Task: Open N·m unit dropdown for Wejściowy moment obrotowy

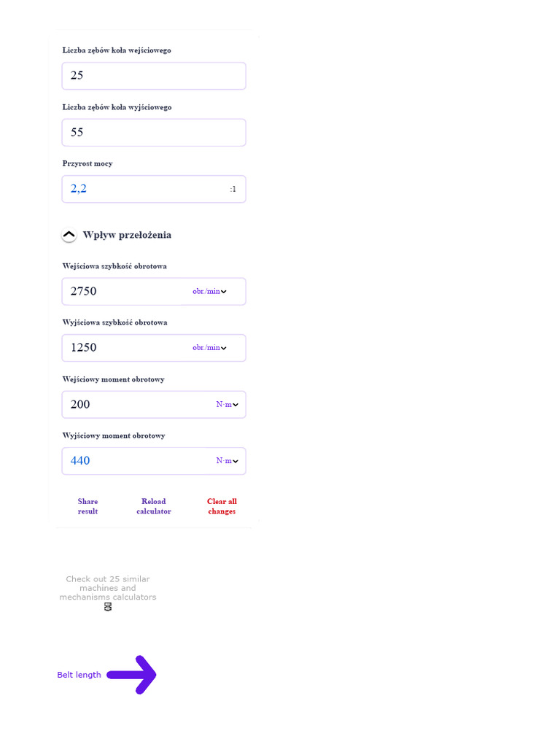Action: pos(227,404)
